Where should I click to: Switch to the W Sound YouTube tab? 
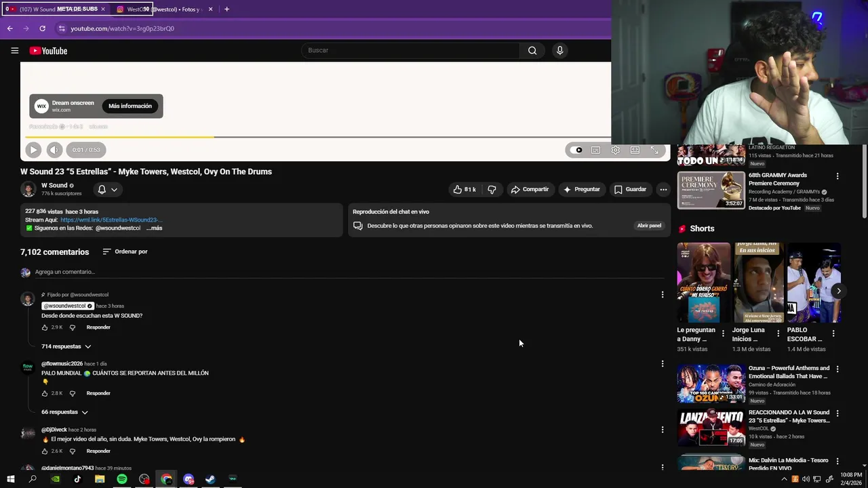56,9
